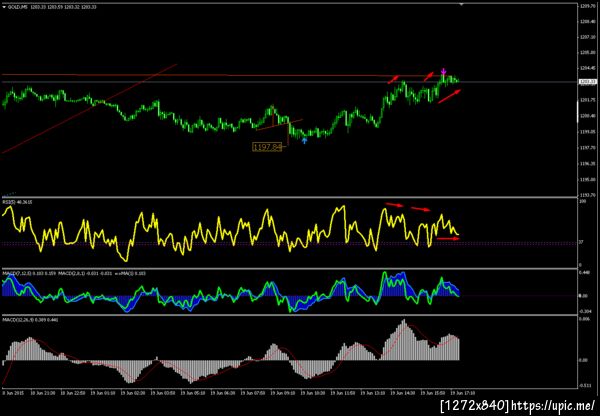Click the 37 level on the RSI scale
This screenshot has width=600, height=416.
(582, 242)
